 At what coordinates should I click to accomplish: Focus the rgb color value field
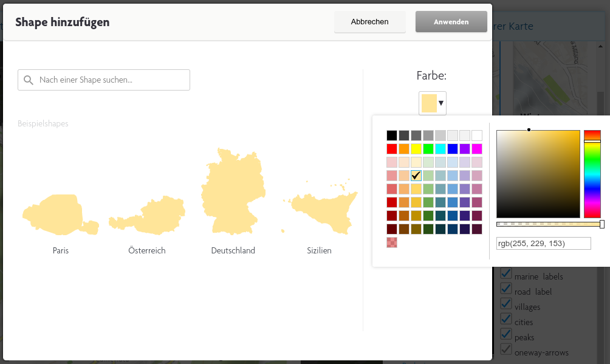543,244
